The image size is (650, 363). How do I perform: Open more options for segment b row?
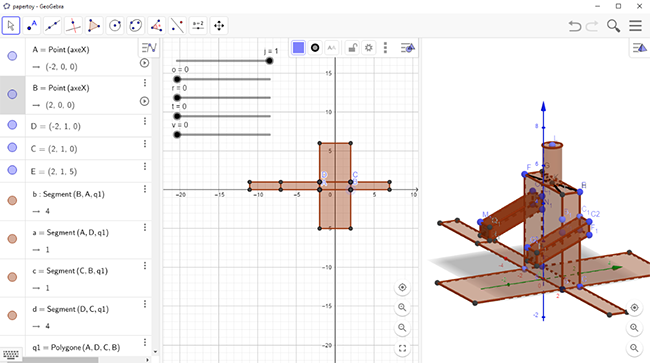point(145,189)
